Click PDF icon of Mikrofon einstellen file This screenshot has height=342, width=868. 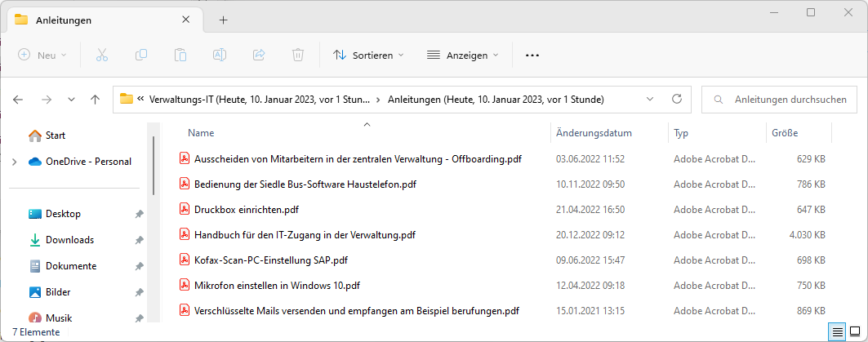(185, 285)
